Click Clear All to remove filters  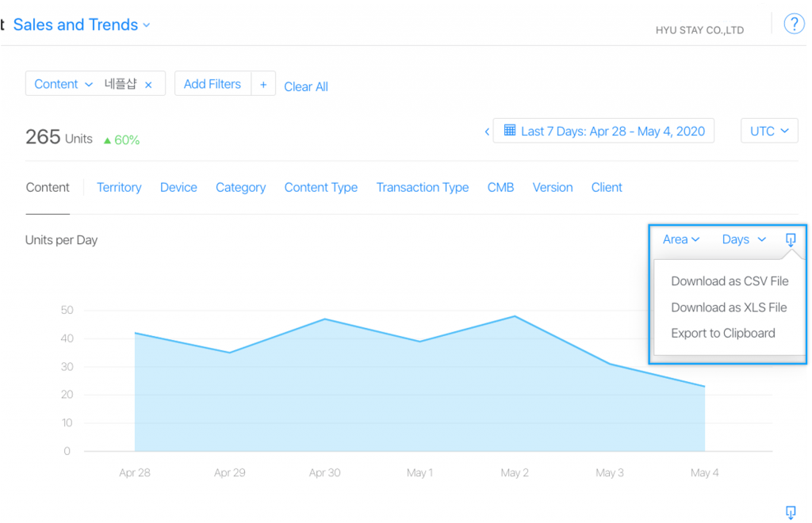point(306,86)
